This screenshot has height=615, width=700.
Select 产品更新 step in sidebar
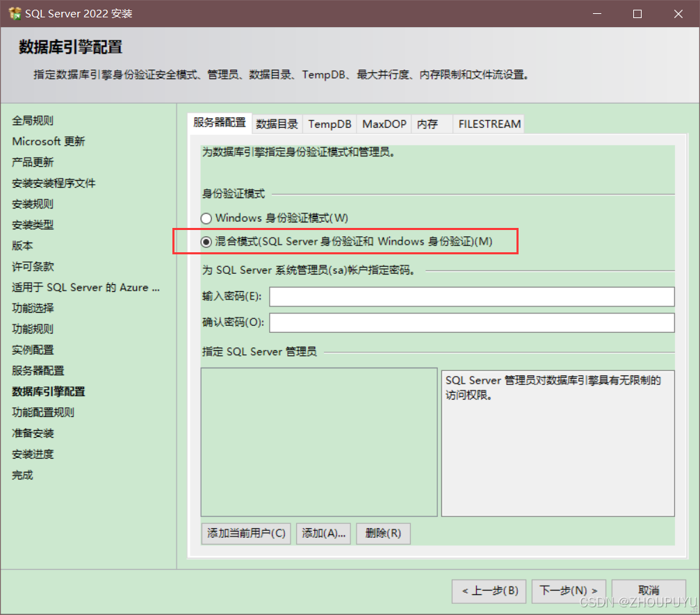(33, 163)
